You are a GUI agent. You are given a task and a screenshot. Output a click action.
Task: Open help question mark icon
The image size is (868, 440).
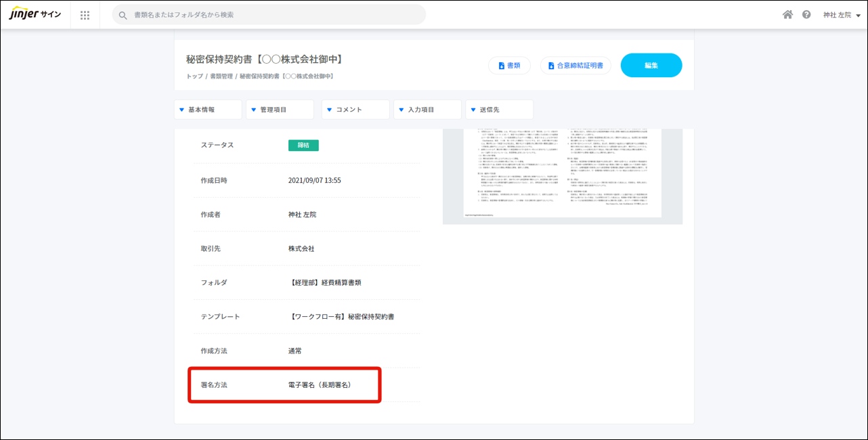tap(806, 15)
